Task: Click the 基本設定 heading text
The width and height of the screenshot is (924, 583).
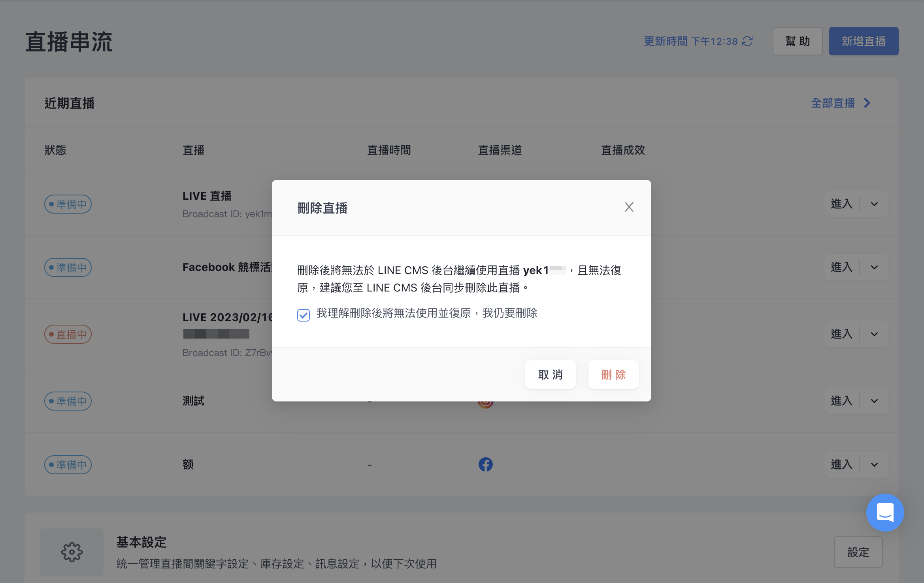Action: (141, 542)
